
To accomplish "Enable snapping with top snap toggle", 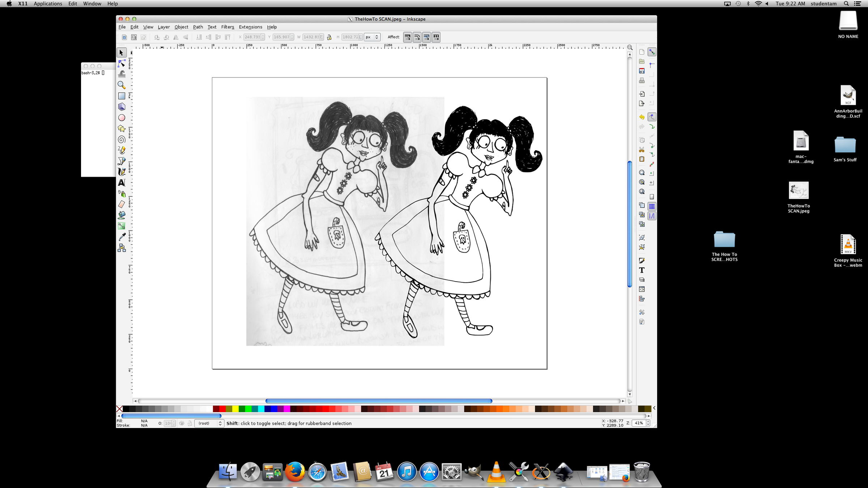I will [652, 52].
